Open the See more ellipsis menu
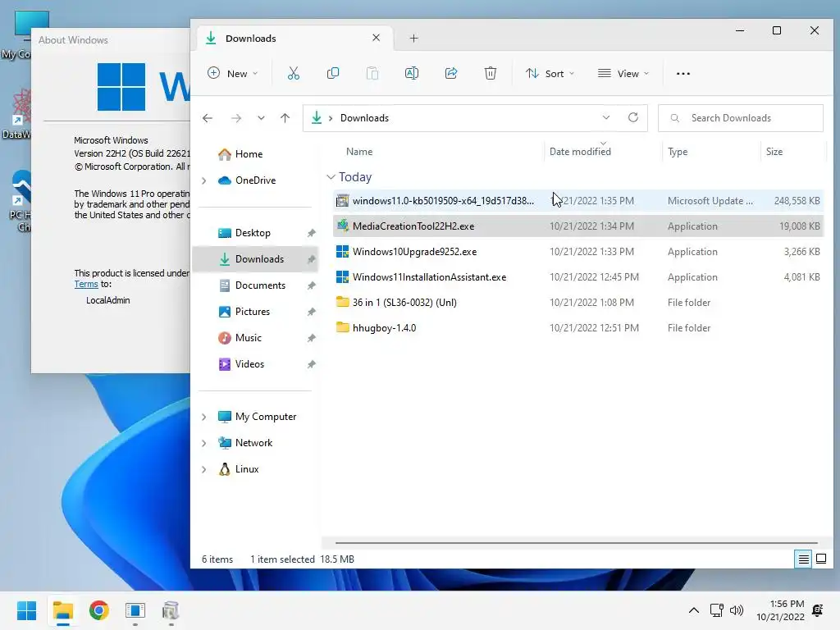Screen dimensions: 840x630 pyautogui.click(x=683, y=73)
